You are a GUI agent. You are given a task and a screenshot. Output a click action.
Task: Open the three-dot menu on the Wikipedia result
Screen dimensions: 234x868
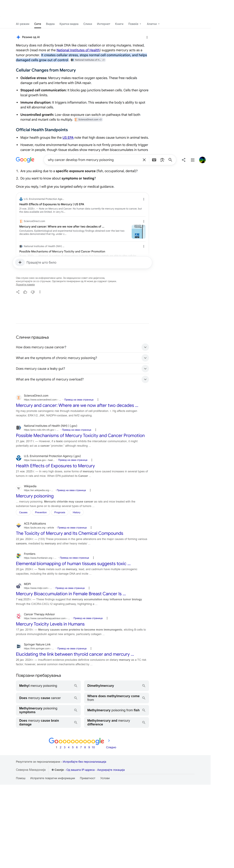pyautogui.click(x=90, y=490)
